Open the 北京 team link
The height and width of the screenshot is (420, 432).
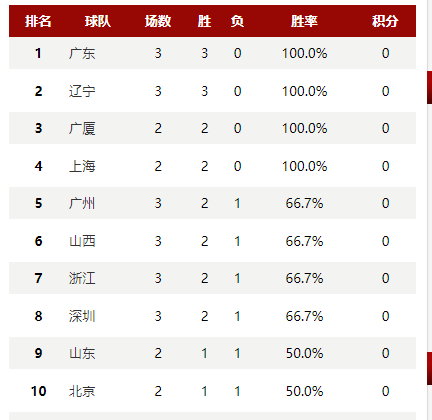pyautogui.click(x=82, y=391)
